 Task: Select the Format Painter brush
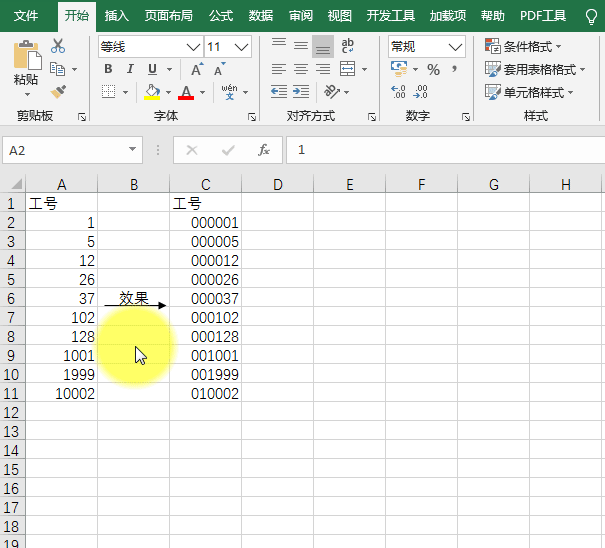click(58, 91)
